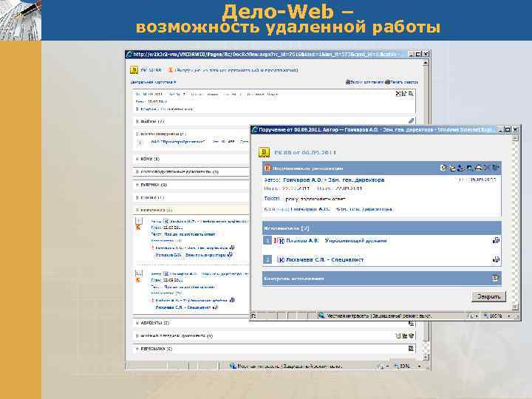The width and height of the screenshot is (532, 399).
Task: Click yellow 'В' document icon in the main window
Action: pos(134,70)
